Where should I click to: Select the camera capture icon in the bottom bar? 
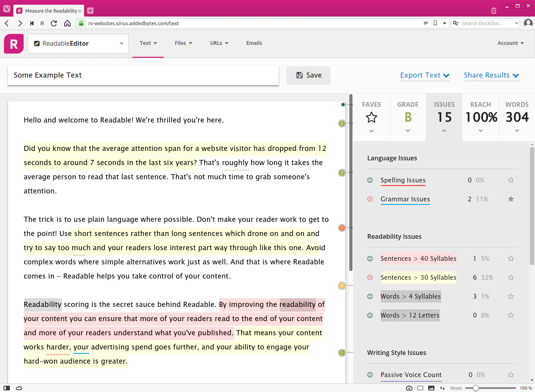409,388
